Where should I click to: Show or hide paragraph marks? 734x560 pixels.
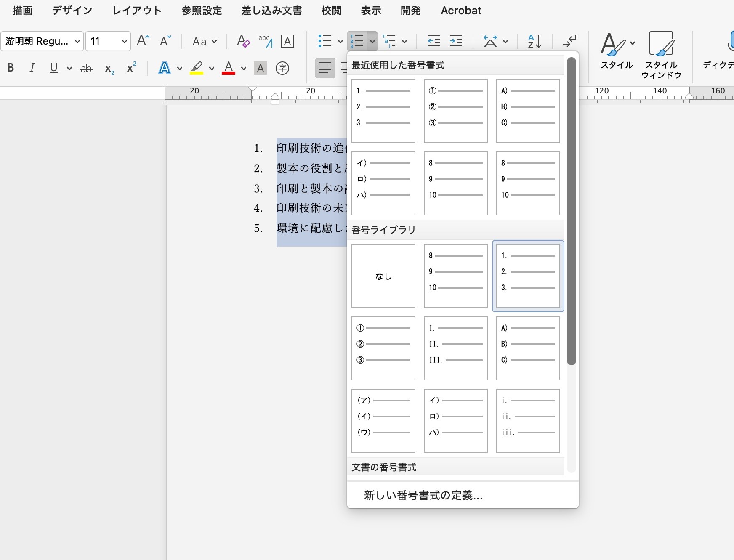(569, 41)
